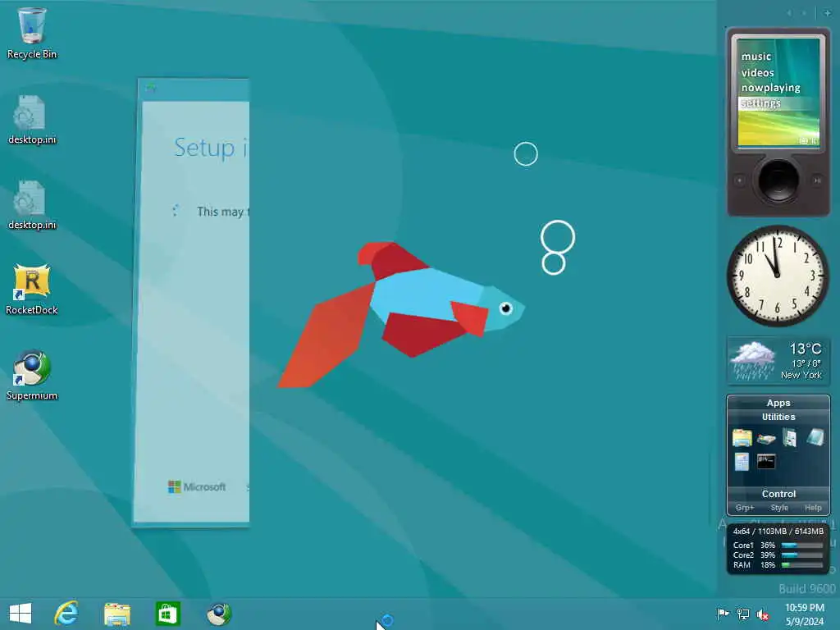Open the Supermium desktop shortcut

pyautogui.click(x=32, y=375)
